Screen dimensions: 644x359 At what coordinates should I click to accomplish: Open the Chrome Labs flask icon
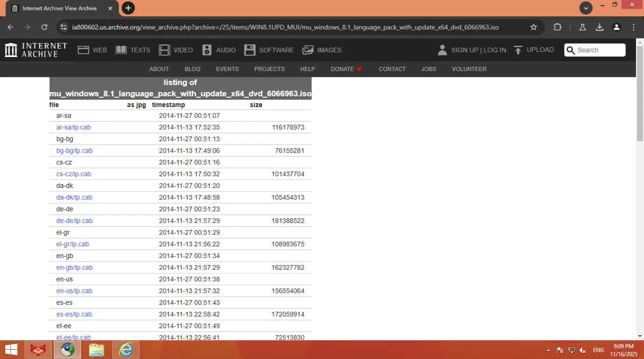[583, 27]
